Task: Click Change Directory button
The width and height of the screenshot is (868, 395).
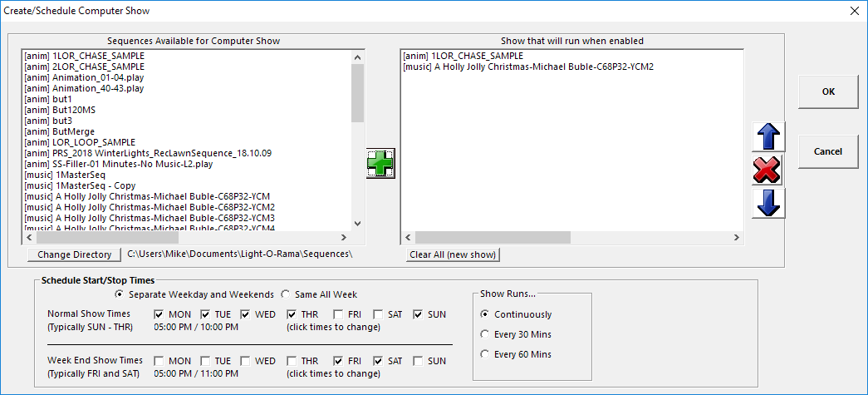Action: (x=74, y=254)
